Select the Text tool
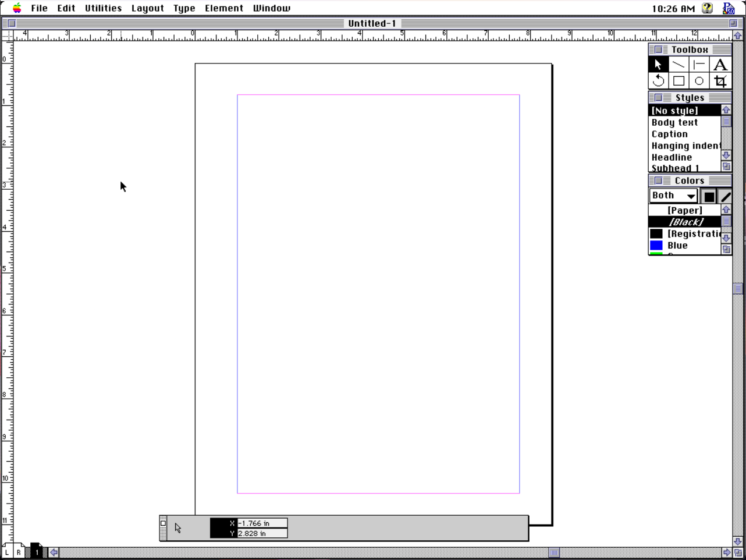Screen dimensions: 746x560 click(x=720, y=64)
